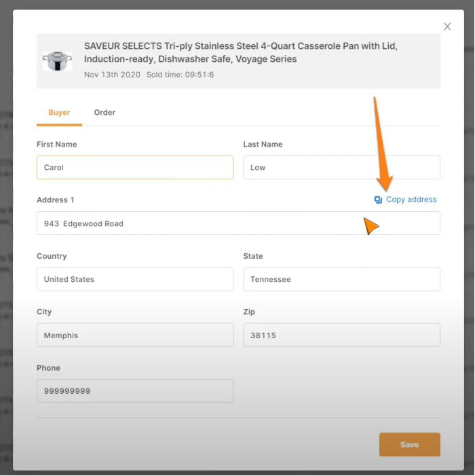Click the Phone number field
Screen dimensions: 475x476
[135, 391]
